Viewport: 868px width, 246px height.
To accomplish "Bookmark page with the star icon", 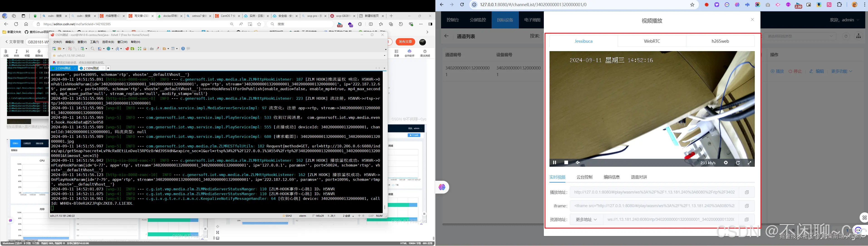I will pos(692,5).
